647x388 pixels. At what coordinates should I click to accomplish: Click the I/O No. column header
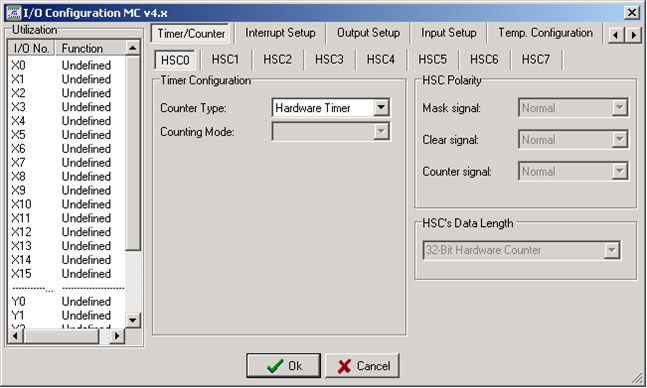(x=32, y=48)
